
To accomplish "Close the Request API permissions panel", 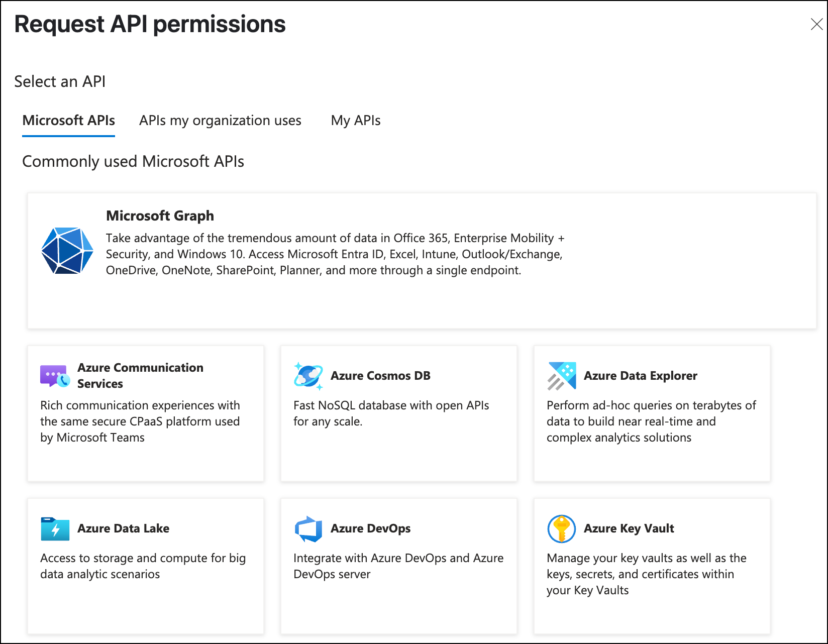I will click(816, 24).
